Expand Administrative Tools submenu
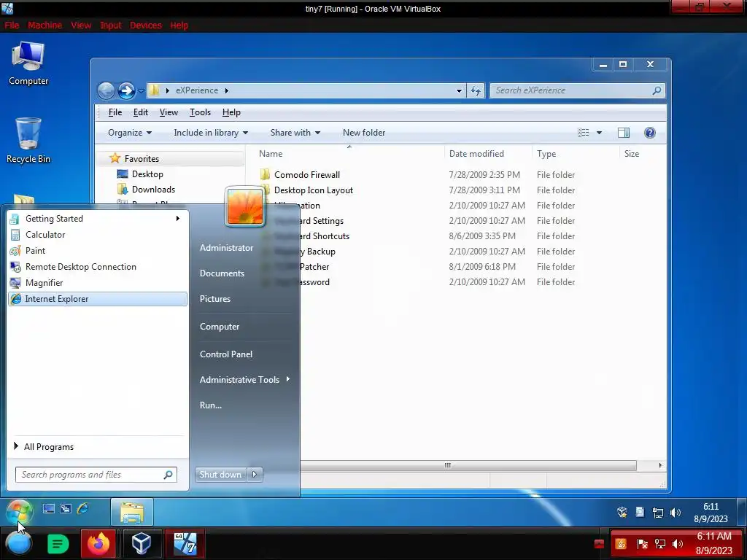 point(244,379)
